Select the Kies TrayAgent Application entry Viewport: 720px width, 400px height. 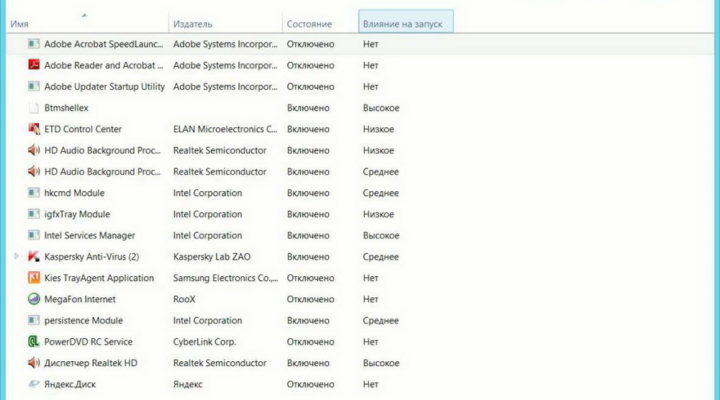pyautogui.click(x=99, y=278)
